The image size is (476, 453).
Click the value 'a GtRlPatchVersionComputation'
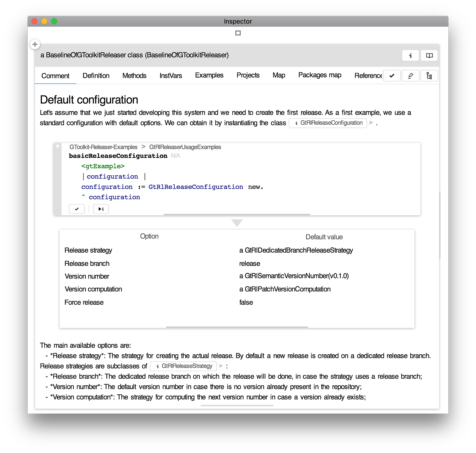pyautogui.click(x=285, y=289)
